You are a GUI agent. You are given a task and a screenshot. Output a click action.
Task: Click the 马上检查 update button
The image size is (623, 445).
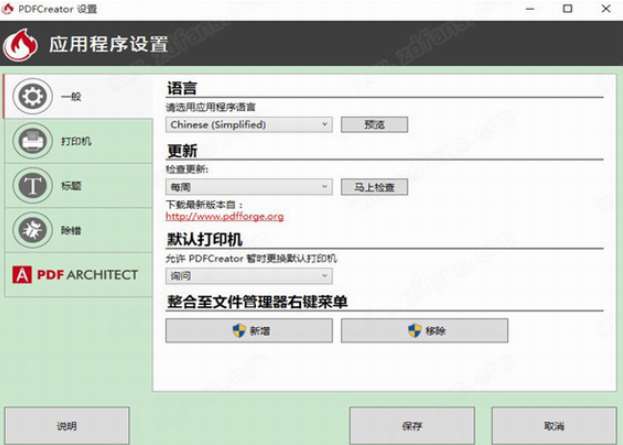[x=374, y=187]
